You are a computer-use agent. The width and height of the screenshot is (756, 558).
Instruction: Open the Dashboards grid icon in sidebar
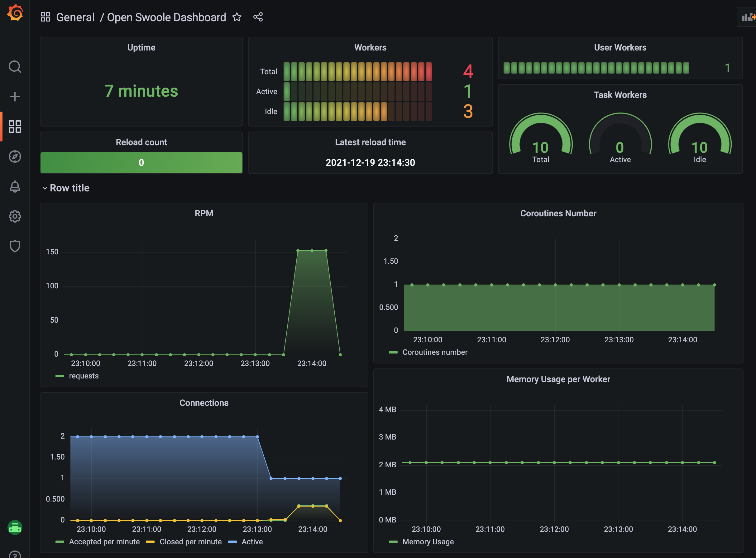click(15, 127)
